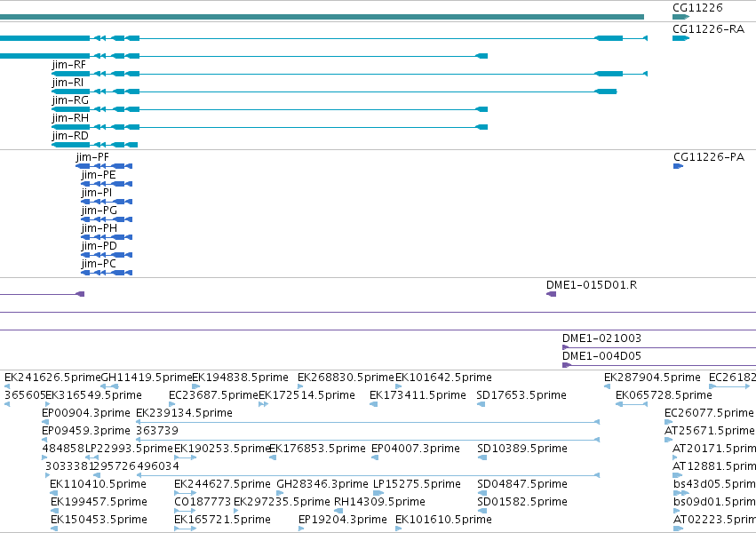Image resolution: width=756 pixels, height=533 pixels.
Task: Click the EP04007.3prime EST label
Action: (x=415, y=449)
